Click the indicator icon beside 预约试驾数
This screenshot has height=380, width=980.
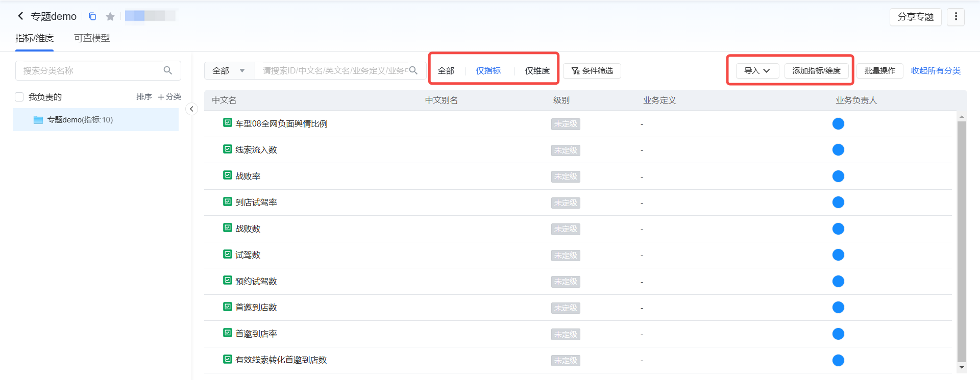(x=228, y=281)
